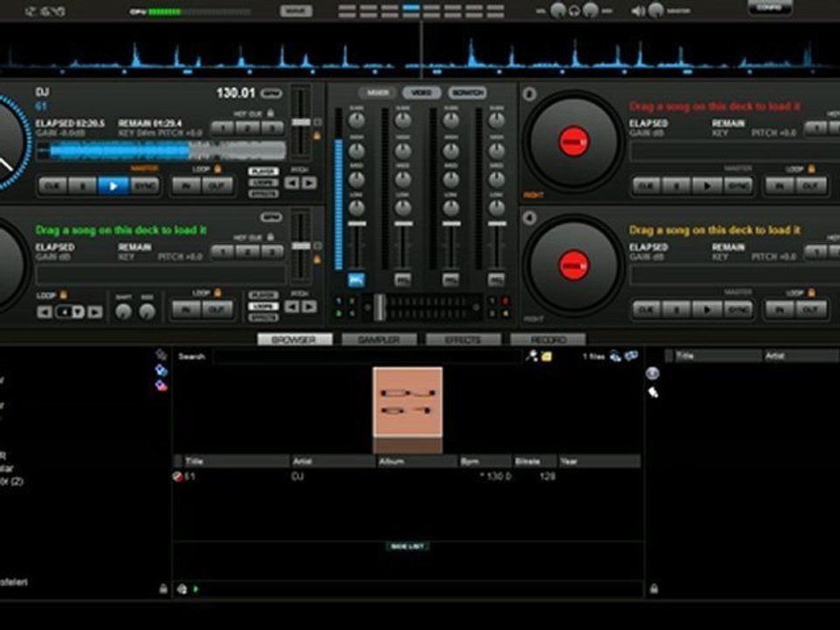Click the fourth channel LOW knob
The image size is (840, 630).
[496, 207]
